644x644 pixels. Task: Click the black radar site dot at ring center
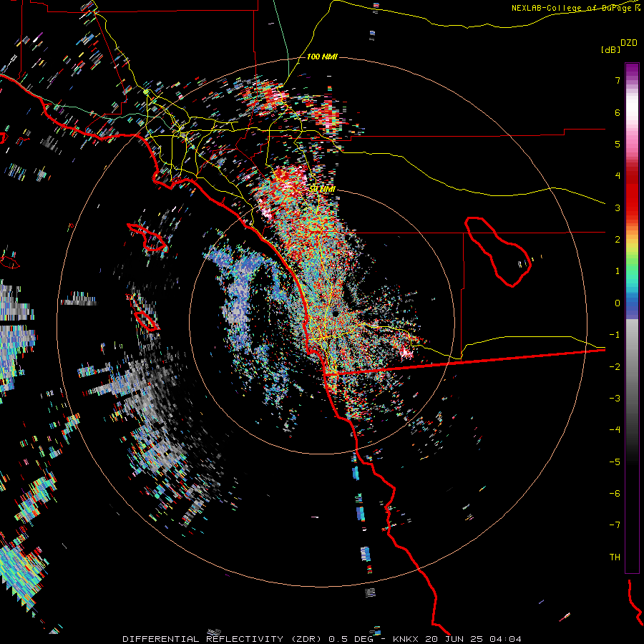(x=336, y=314)
